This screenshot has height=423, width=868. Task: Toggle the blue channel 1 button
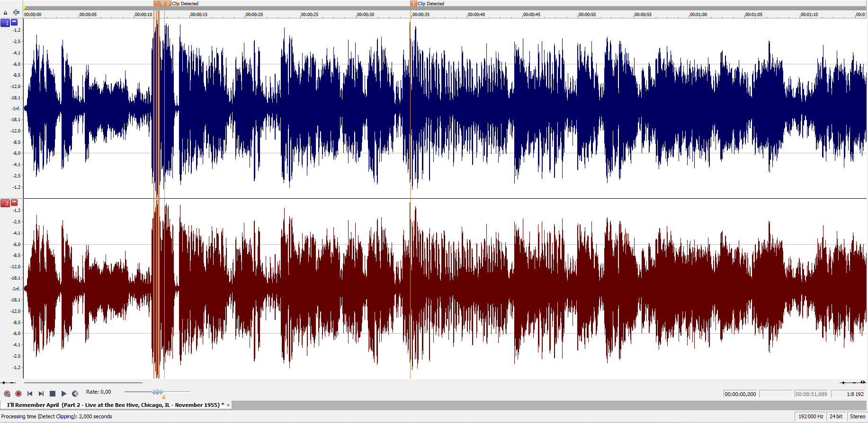5,23
